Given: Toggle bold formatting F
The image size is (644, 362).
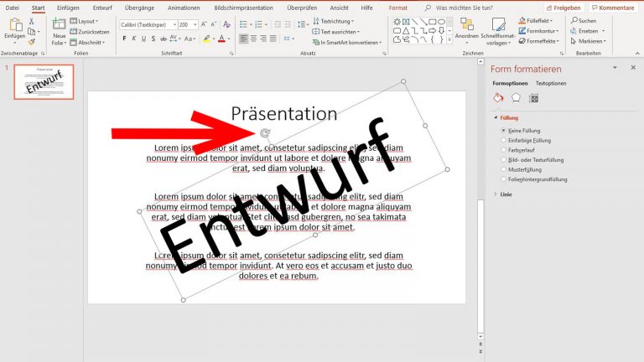Looking at the screenshot, I should tap(124, 39).
